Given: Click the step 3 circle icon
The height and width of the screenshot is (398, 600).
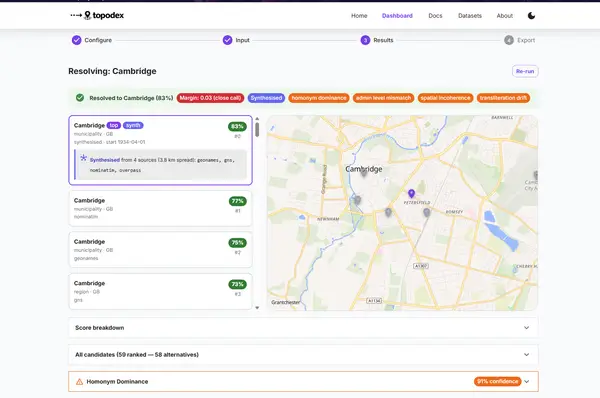Looking at the screenshot, I should click(x=365, y=40).
